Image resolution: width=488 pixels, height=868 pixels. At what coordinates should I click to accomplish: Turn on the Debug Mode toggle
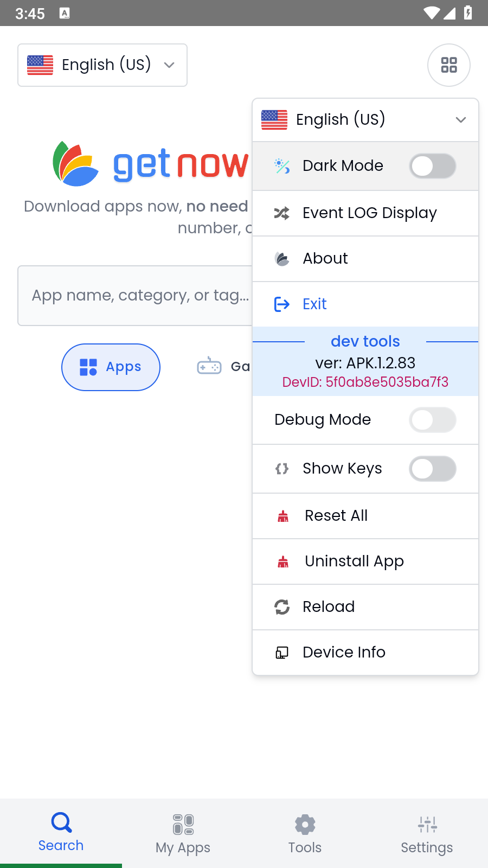pyautogui.click(x=432, y=420)
